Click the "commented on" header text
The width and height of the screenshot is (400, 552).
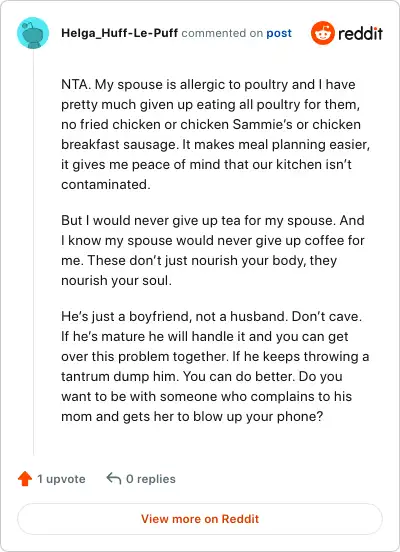click(x=222, y=33)
